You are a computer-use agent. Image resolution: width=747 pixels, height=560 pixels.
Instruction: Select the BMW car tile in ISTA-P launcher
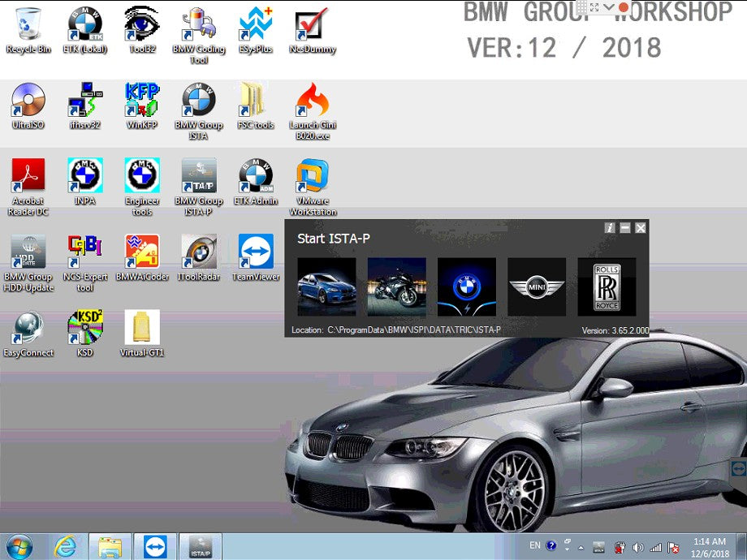pyautogui.click(x=326, y=286)
